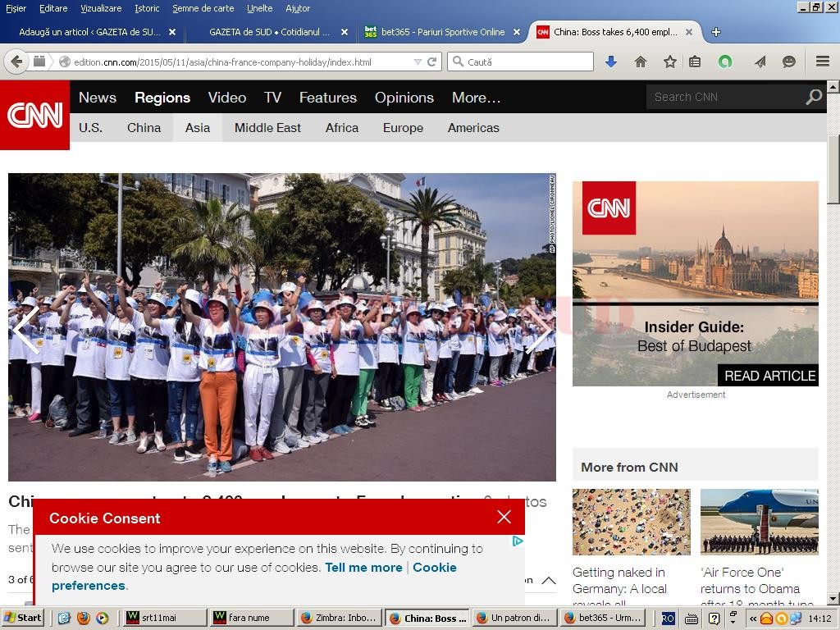Click the Caută browser search box
Screen dimensions: 840x630
point(520,62)
